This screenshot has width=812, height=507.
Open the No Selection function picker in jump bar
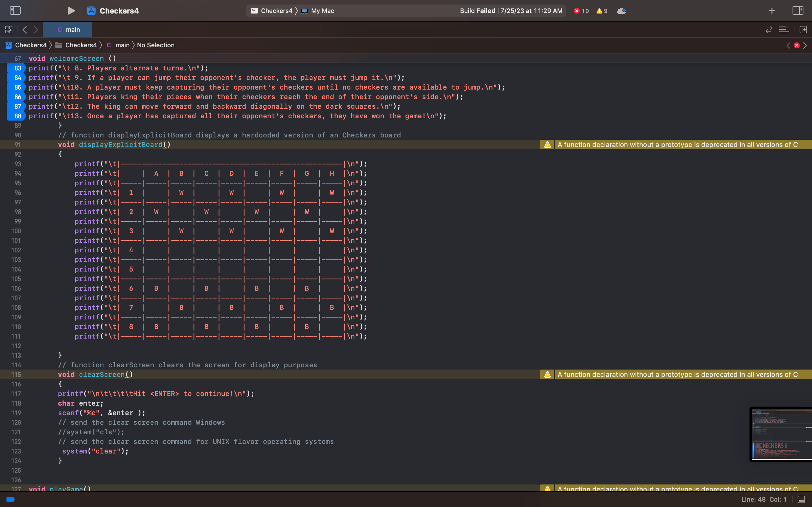(x=155, y=45)
